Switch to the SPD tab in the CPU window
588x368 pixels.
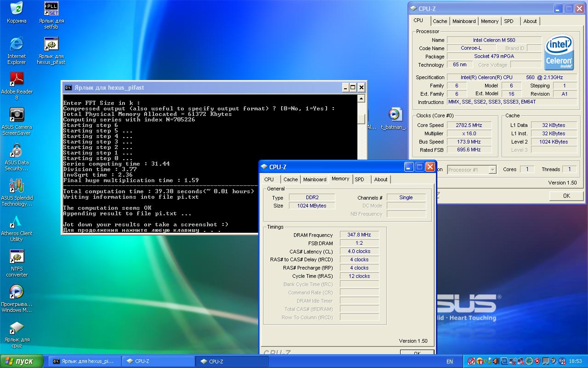coord(509,21)
